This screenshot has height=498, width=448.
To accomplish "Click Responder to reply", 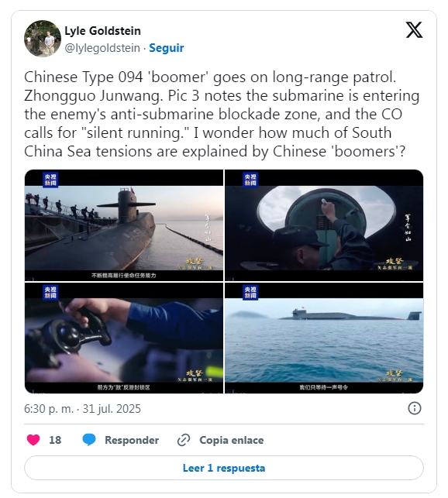I will pyautogui.click(x=132, y=440).
